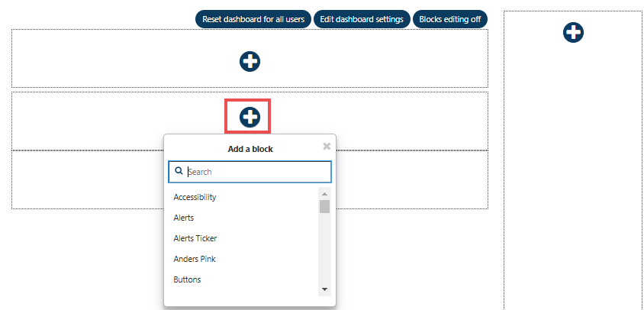Click the plus icon in the right sidebar region
This screenshot has width=644, height=310.
(573, 32)
